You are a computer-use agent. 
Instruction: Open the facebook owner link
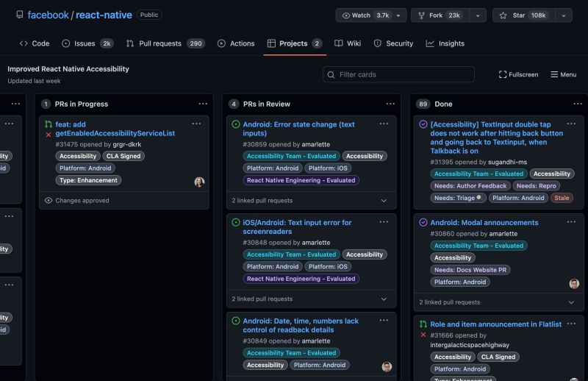click(x=48, y=15)
